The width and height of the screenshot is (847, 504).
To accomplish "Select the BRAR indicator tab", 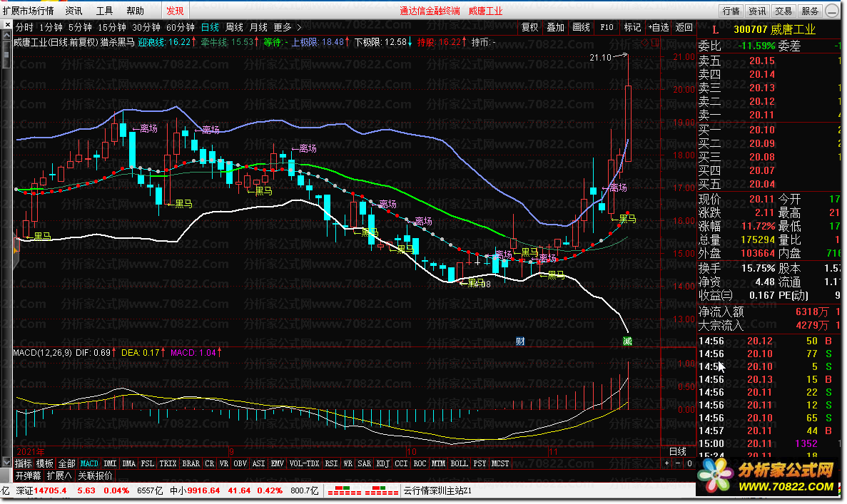I will click(191, 463).
